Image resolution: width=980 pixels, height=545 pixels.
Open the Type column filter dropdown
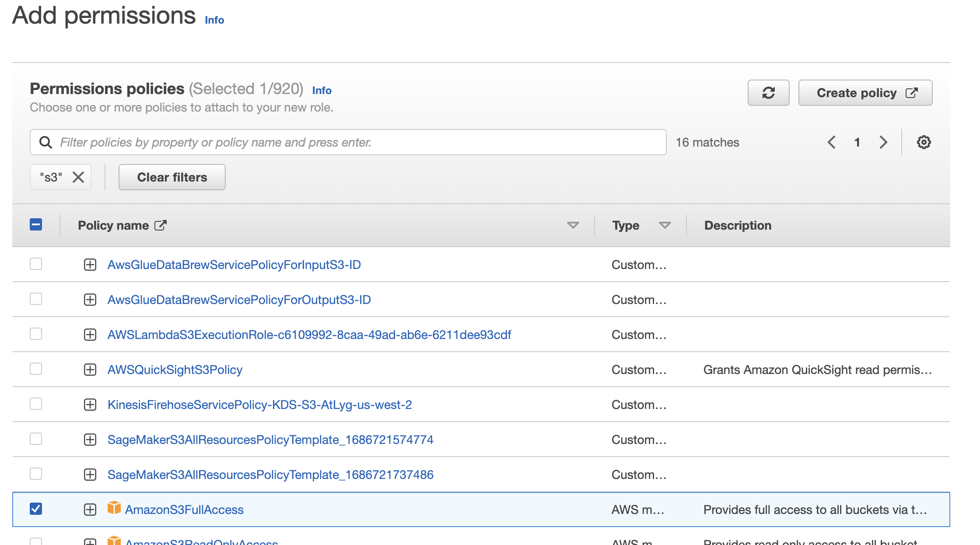coord(665,225)
